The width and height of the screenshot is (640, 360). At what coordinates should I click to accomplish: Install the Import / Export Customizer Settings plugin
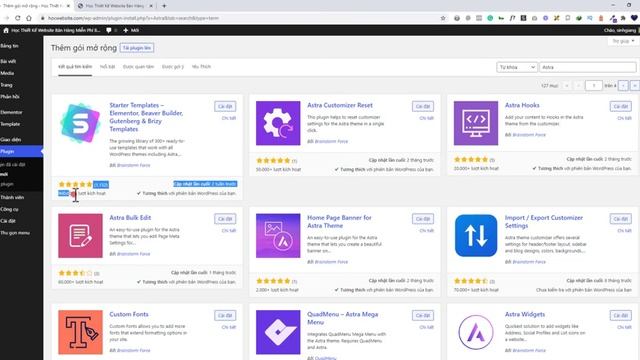coord(620,219)
